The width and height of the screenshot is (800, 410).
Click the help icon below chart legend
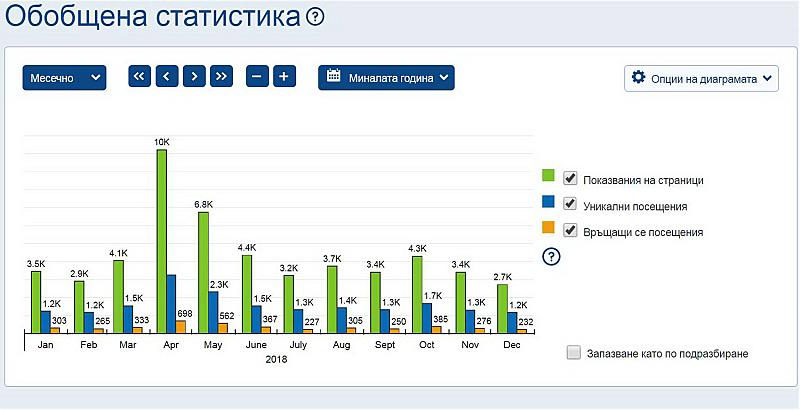click(550, 257)
